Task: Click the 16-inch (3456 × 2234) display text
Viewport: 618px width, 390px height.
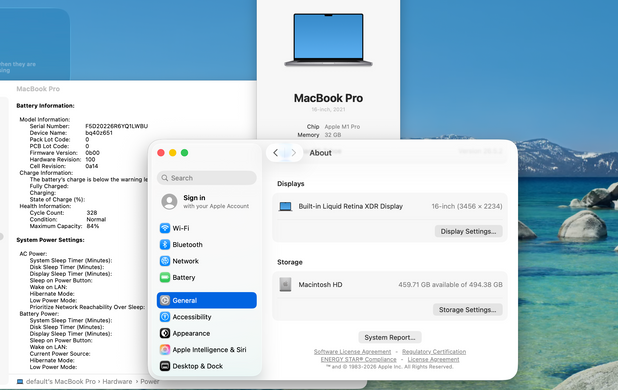Action: pyautogui.click(x=467, y=206)
